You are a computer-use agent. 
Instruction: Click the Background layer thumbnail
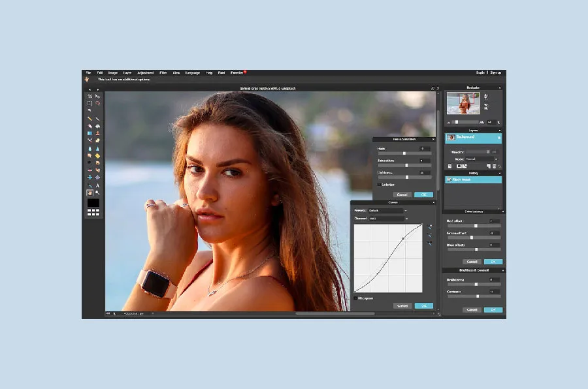click(x=451, y=137)
